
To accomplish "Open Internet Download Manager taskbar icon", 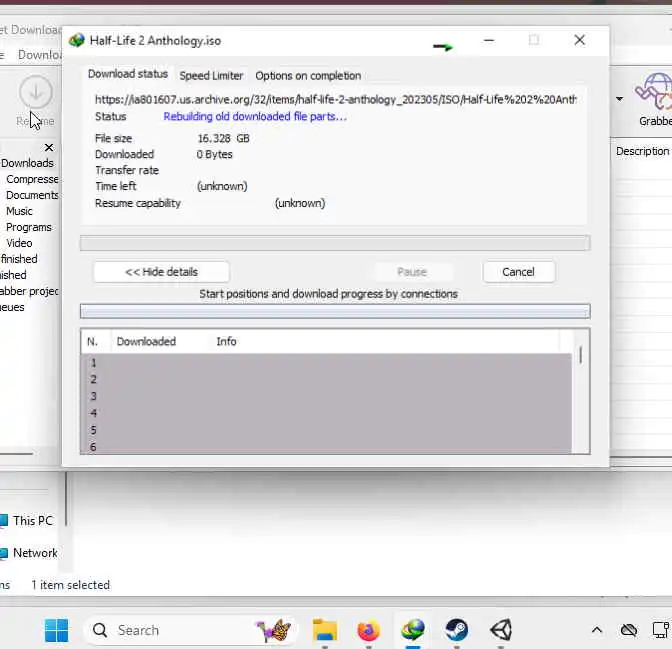I will (x=413, y=630).
